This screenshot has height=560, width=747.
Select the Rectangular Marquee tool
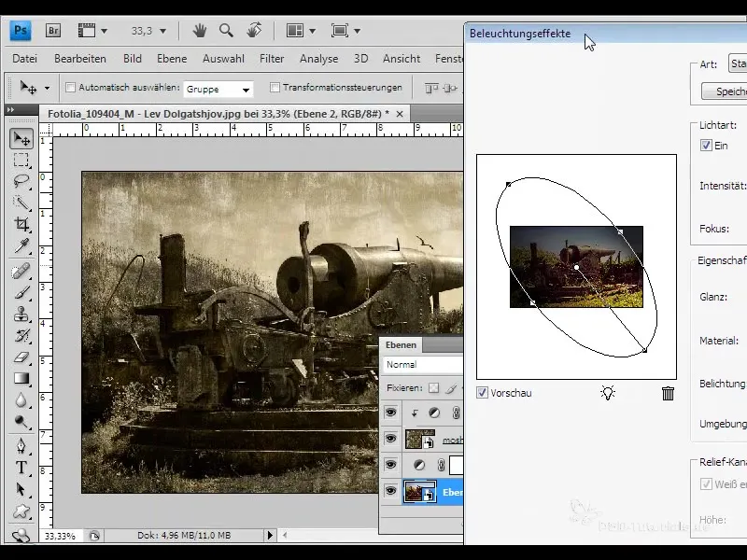pyautogui.click(x=21, y=160)
